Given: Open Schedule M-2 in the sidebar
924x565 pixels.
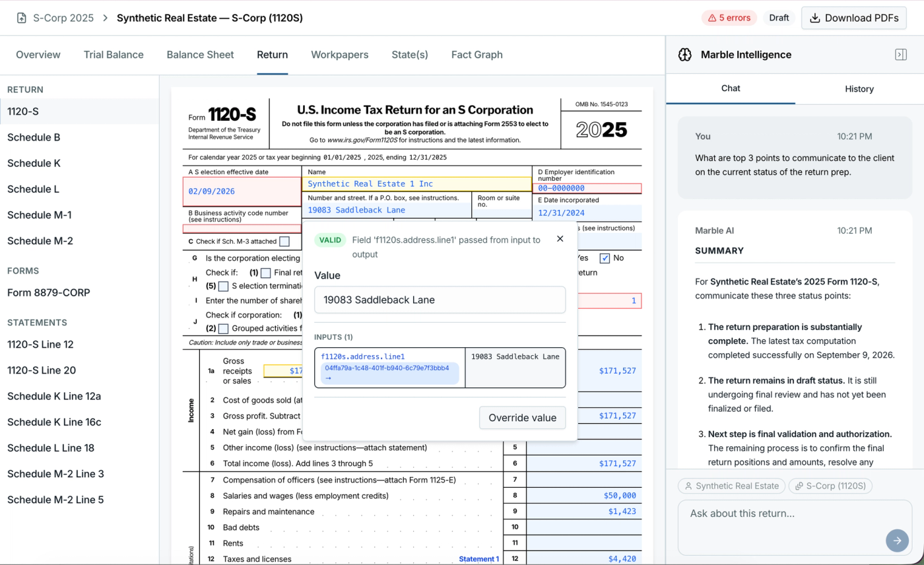Looking at the screenshot, I should [79, 241].
